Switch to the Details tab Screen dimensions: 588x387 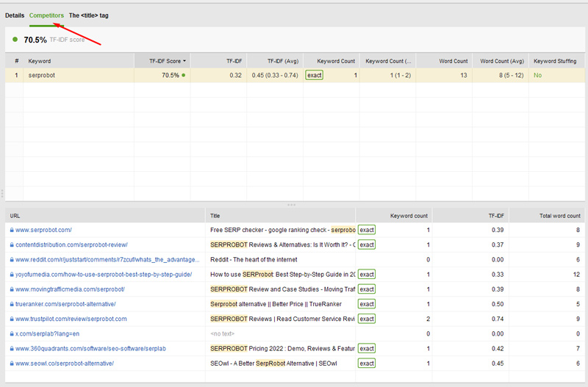tap(15, 15)
